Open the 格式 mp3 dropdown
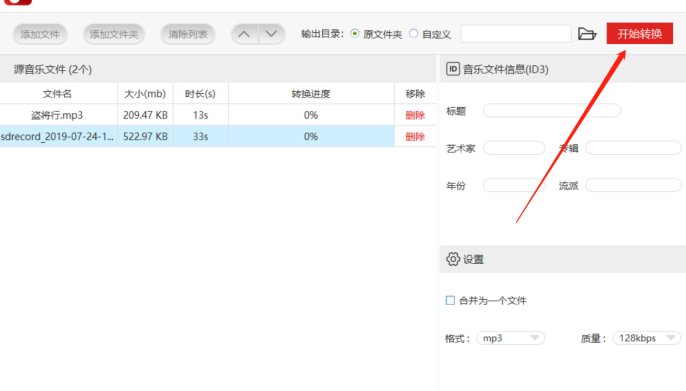 tap(511, 338)
